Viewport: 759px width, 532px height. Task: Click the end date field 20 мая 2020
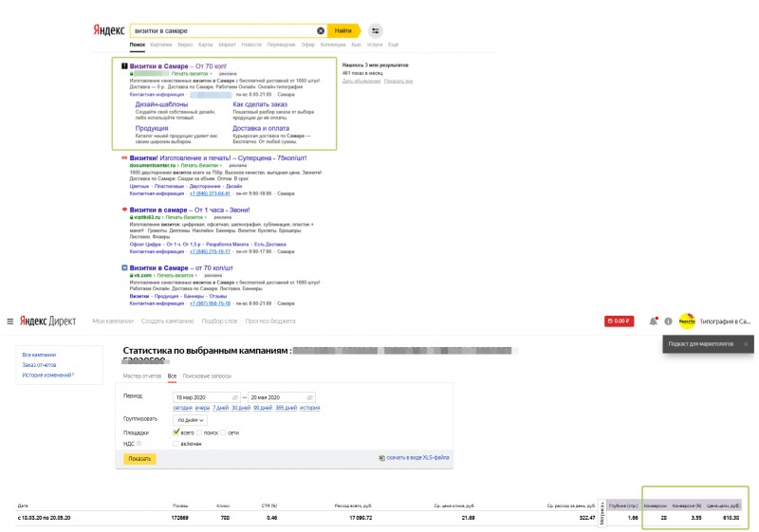point(281,397)
